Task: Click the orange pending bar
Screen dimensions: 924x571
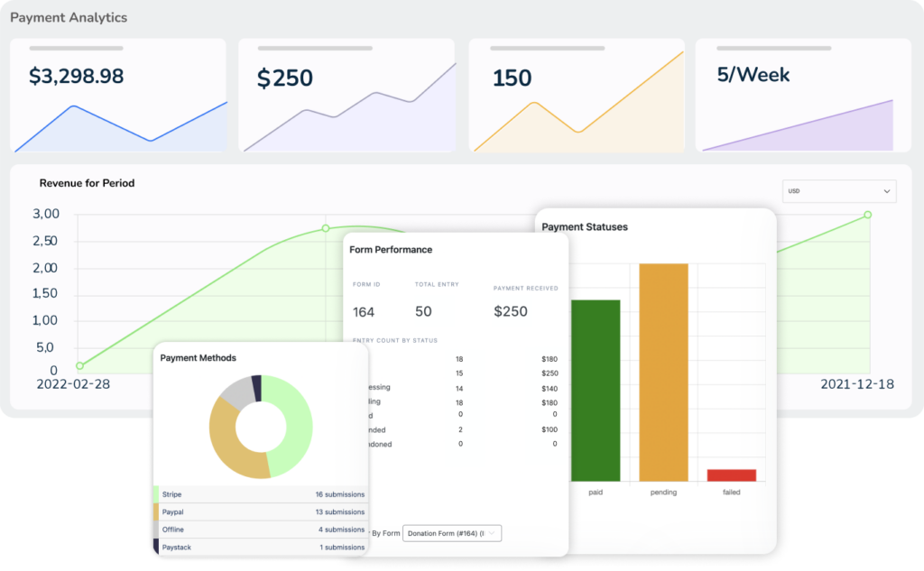Action: (x=663, y=372)
